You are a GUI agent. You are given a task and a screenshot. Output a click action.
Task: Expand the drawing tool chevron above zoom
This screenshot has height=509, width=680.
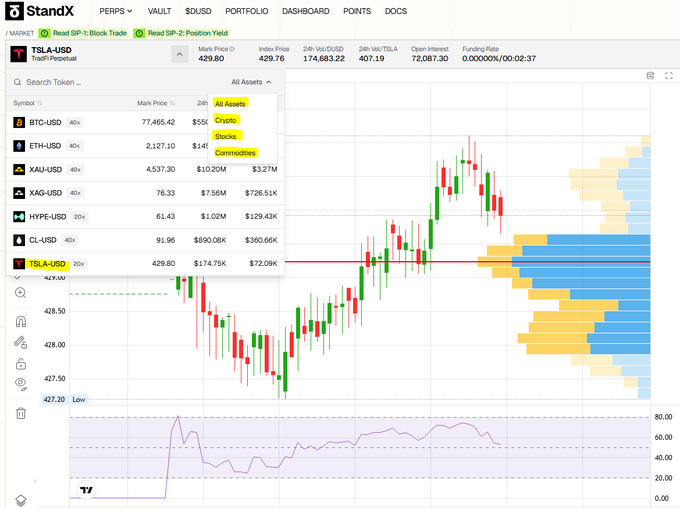[x=17, y=277]
